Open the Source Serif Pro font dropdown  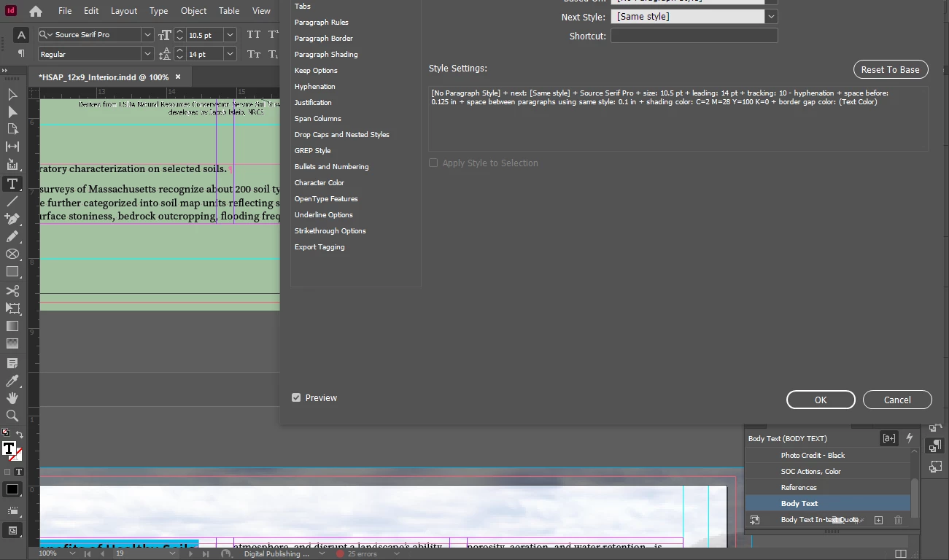[x=147, y=34]
